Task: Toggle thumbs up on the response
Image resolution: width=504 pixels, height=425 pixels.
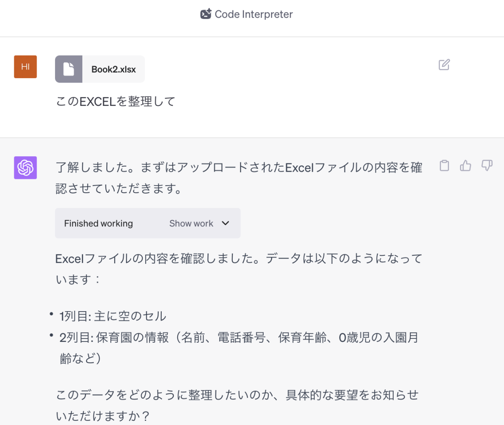Action: click(x=465, y=166)
